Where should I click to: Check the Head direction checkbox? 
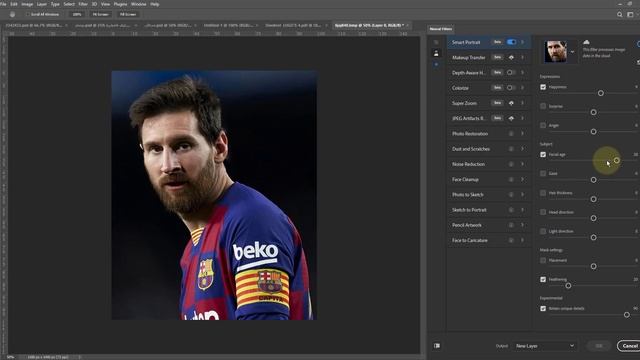(543, 212)
